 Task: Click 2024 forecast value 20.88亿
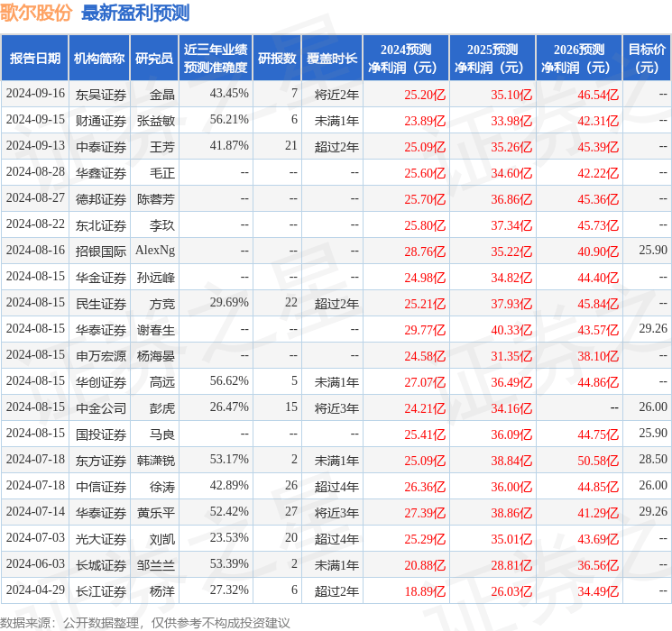[425, 565]
